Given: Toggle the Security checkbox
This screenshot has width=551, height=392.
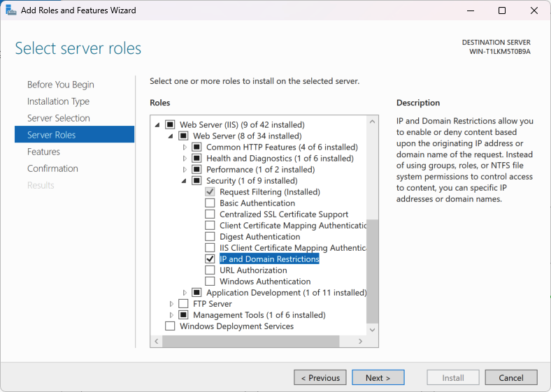Looking at the screenshot, I should click(196, 181).
